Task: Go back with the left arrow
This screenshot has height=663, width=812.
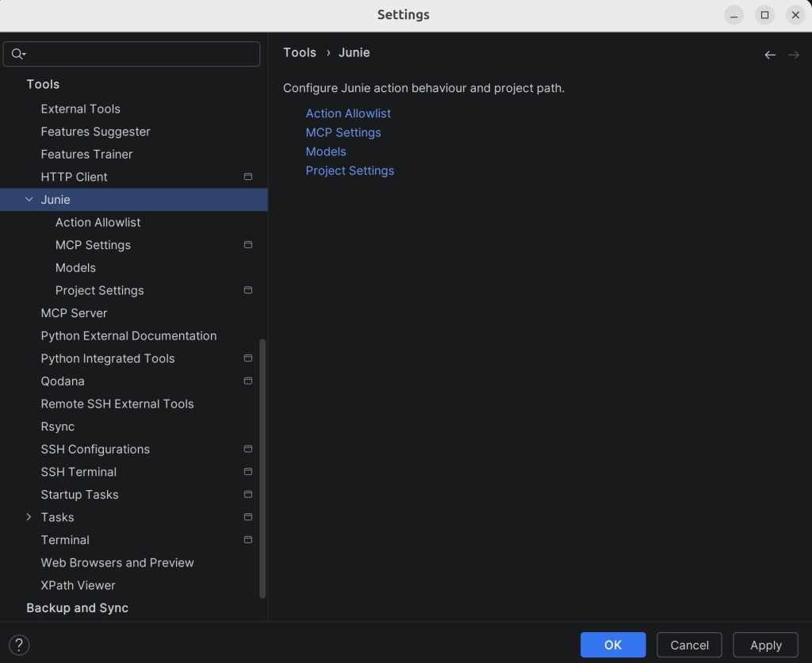Action: click(x=770, y=55)
